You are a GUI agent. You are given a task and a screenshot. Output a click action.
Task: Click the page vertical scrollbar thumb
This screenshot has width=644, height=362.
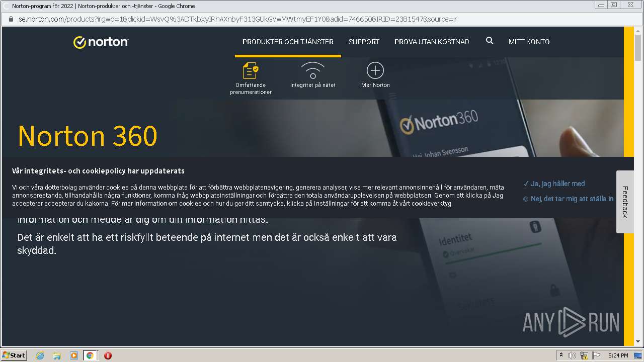[x=638, y=48]
